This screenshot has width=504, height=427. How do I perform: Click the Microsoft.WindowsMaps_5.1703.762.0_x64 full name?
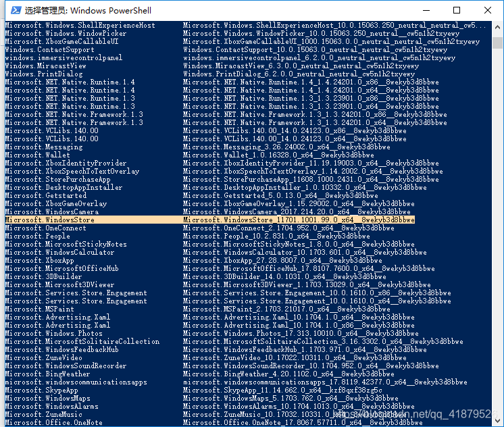click(x=291, y=398)
